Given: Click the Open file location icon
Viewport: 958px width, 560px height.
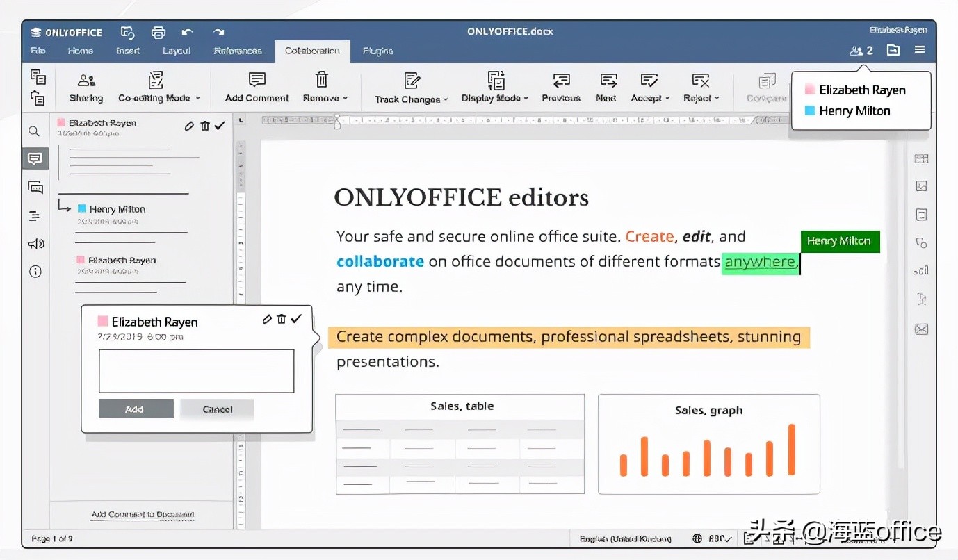Looking at the screenshot, I should [893, 50].
